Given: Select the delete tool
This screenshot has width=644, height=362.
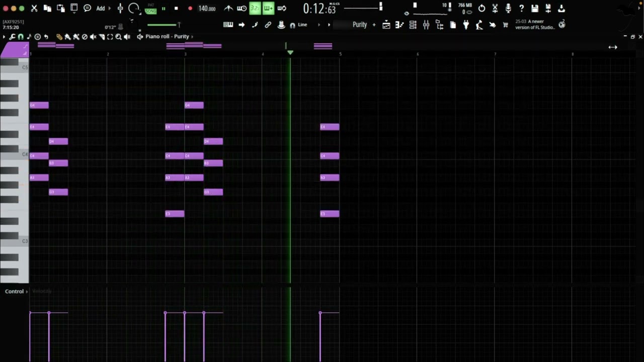Looking at the screenshot, I should click(x=85, y=37).
